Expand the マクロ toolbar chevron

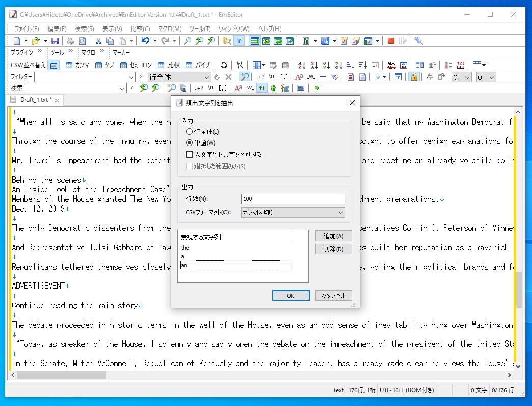[x=101, y=51]
